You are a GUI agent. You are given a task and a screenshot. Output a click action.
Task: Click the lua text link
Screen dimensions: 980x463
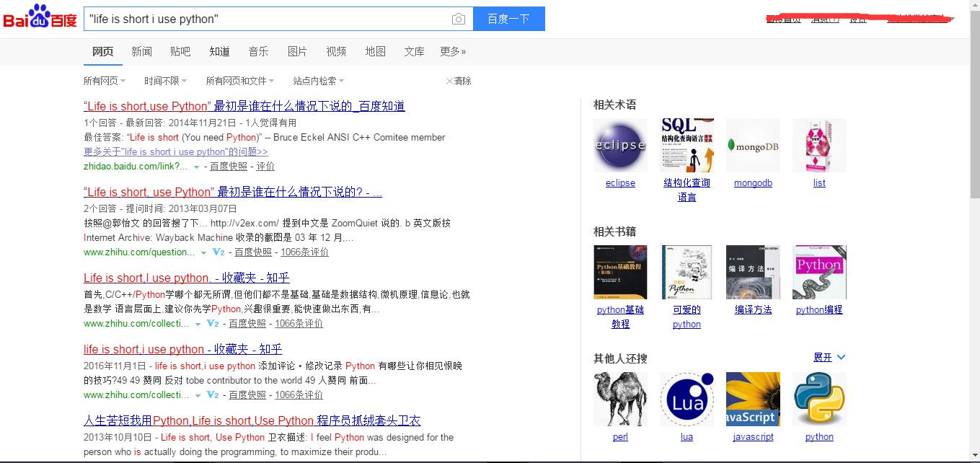(687, 437)
